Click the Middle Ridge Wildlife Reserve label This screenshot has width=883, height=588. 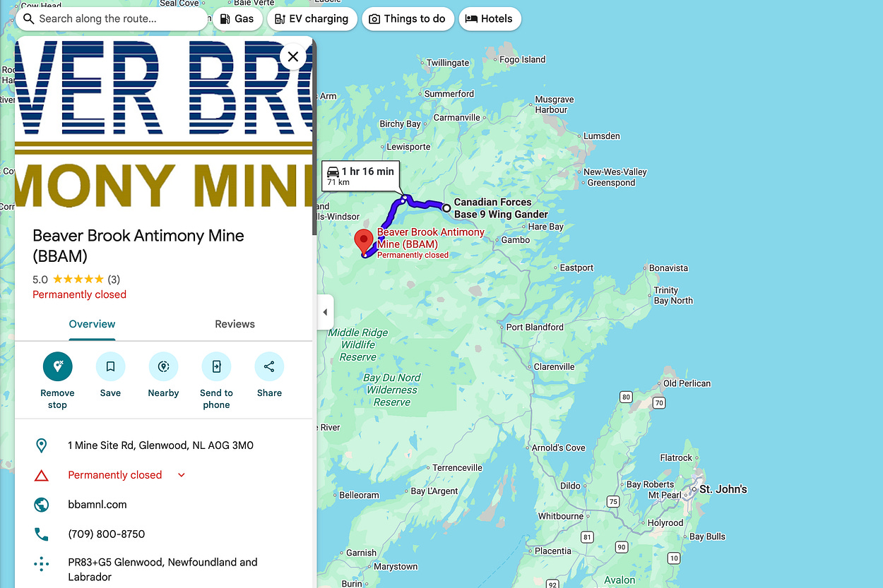(358, 344)
